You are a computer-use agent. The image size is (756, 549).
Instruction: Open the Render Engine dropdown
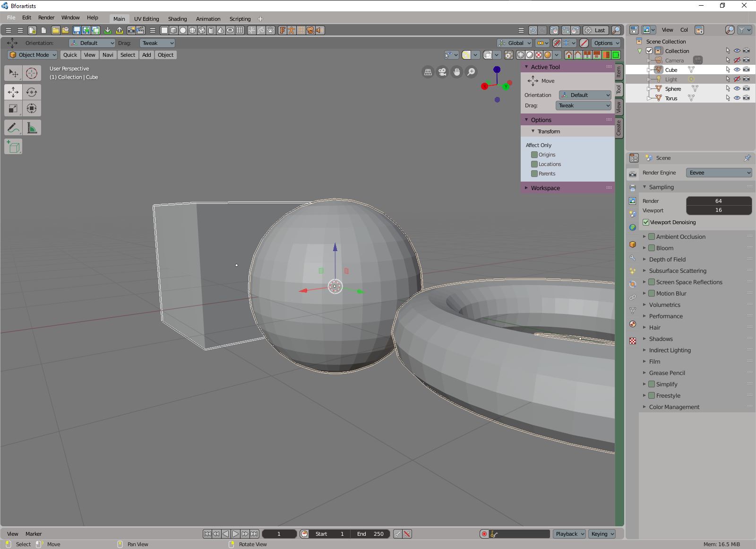coord(719,173)
